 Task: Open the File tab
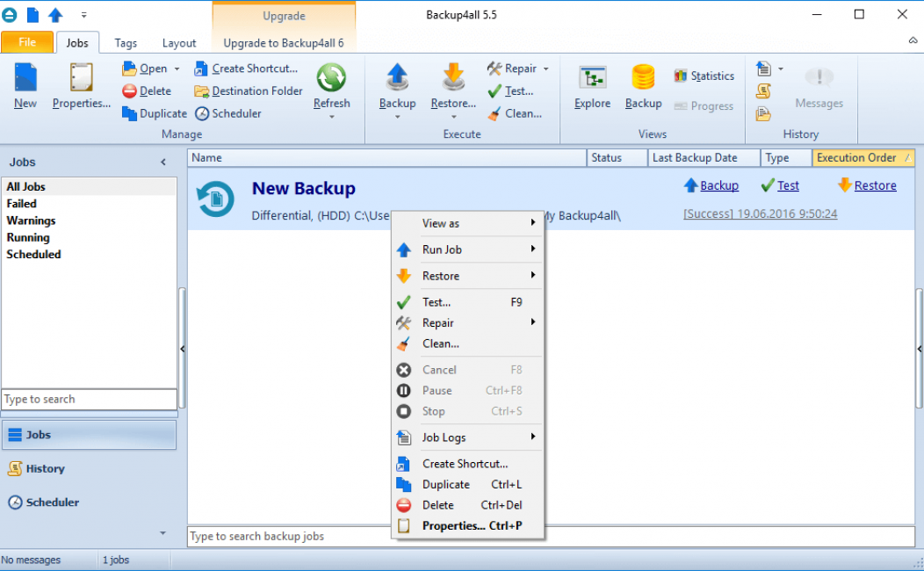coord(27,42)
